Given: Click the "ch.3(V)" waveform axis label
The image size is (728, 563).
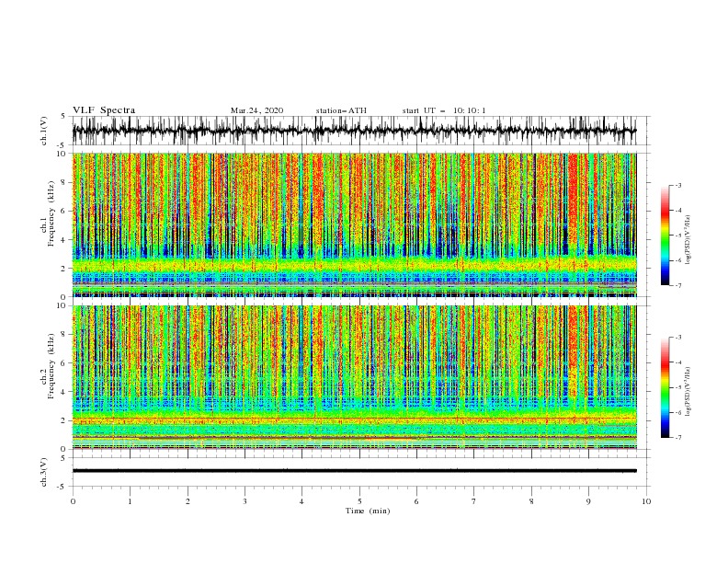Looking at the screenshot, I should [44, 472].
